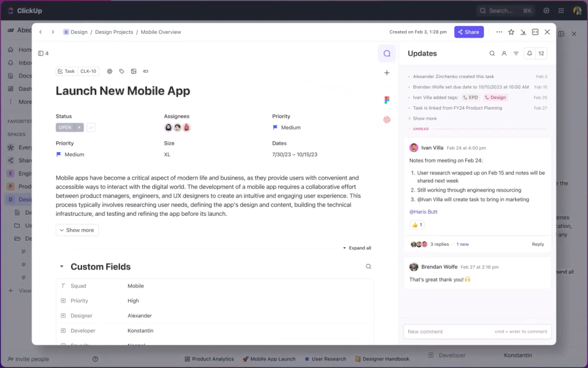The image size is (588, 368).
Task: Go forward with the right arrow in task header
Action: coord(53,32)
